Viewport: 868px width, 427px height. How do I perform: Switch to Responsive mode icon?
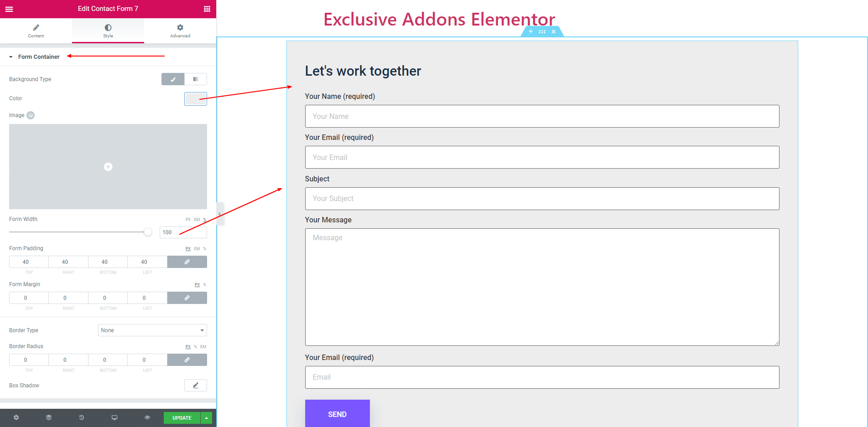click(114, 417)
